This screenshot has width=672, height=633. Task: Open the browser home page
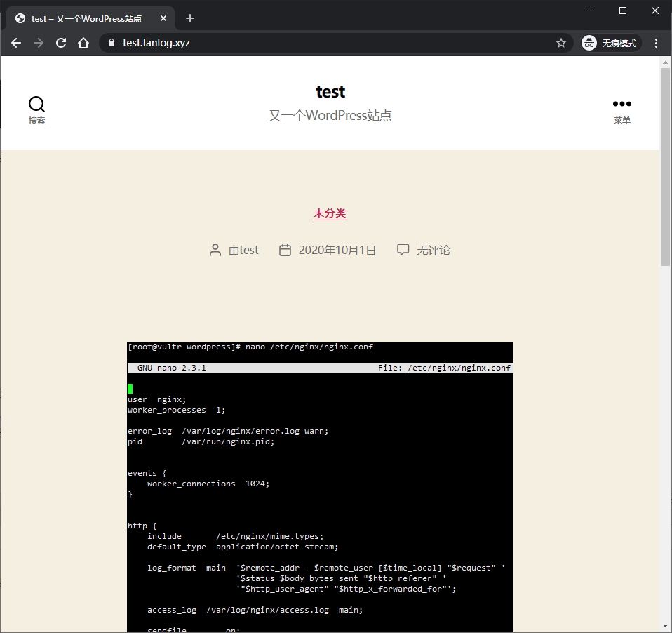tap(83, 43)
